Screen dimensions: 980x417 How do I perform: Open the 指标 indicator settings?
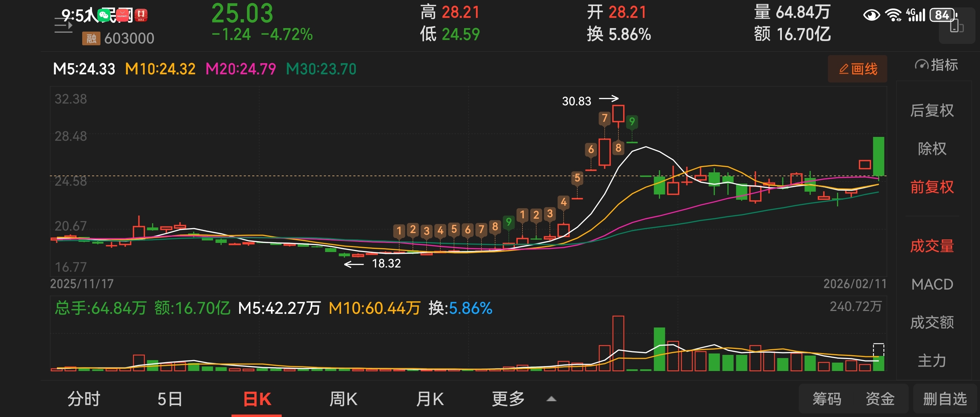[x=936, y=65]
